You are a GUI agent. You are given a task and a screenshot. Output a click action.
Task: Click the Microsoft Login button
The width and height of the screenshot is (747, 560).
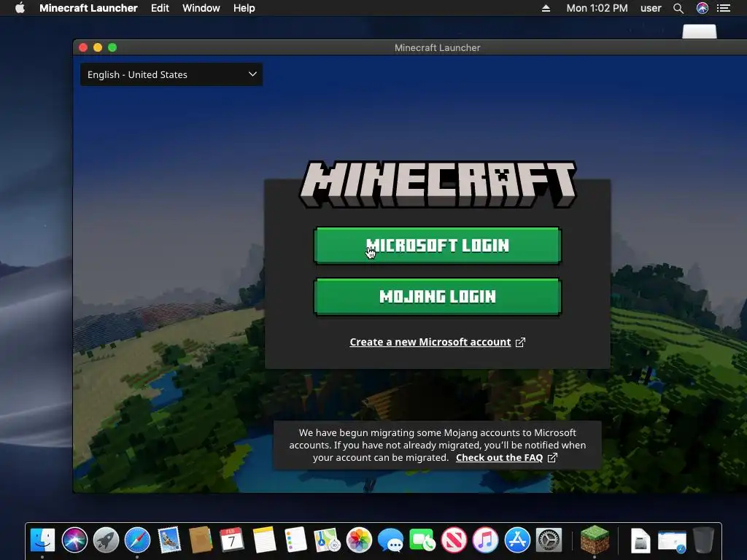coord(438,245)
